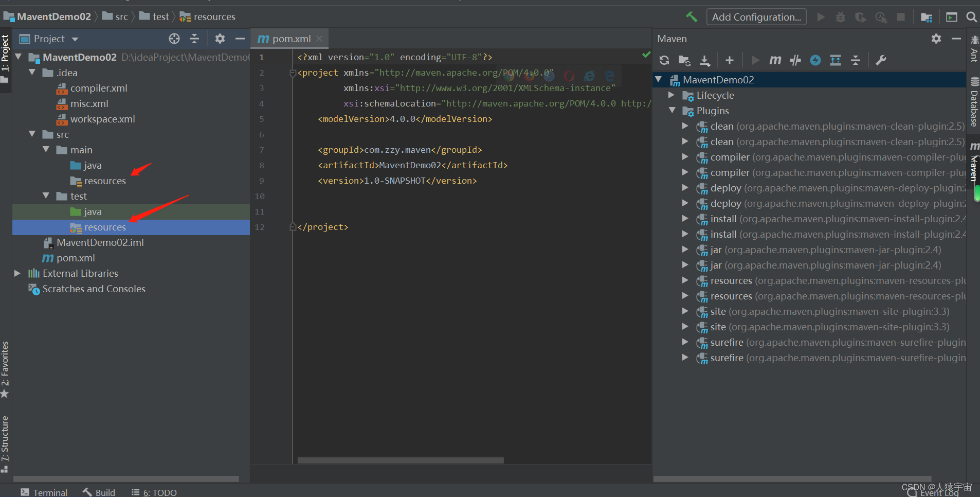Viewport: 980px width, 497px height.
Task: Collapse the .idea folder
Action: pos(32,72)
